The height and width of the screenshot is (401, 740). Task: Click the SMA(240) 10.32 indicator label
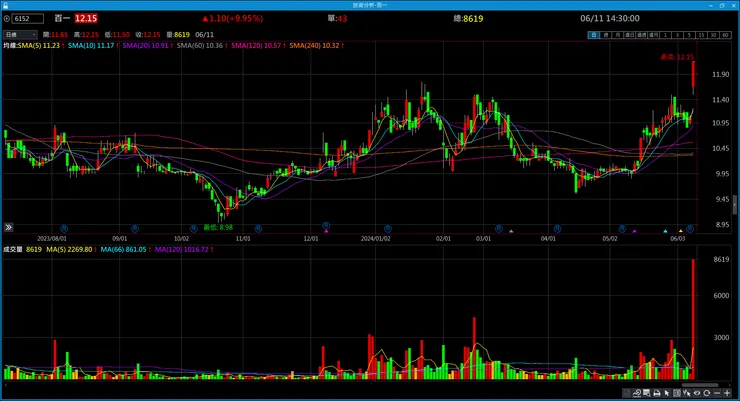point(314,45)
